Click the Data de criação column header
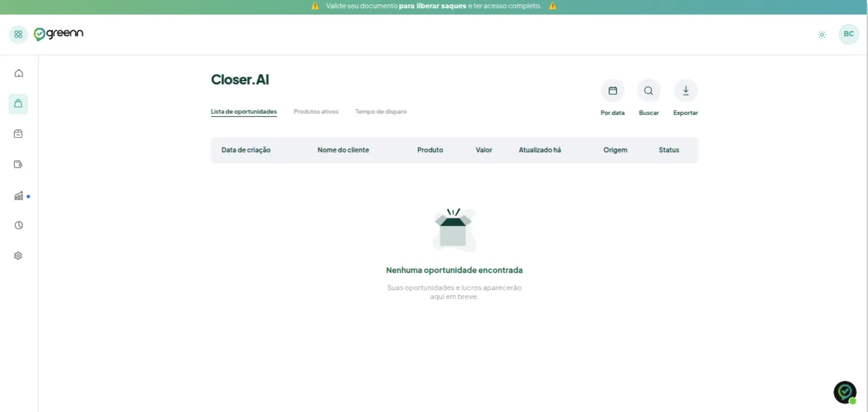This screenshot has width=868, height=412. tap(246, 150)
